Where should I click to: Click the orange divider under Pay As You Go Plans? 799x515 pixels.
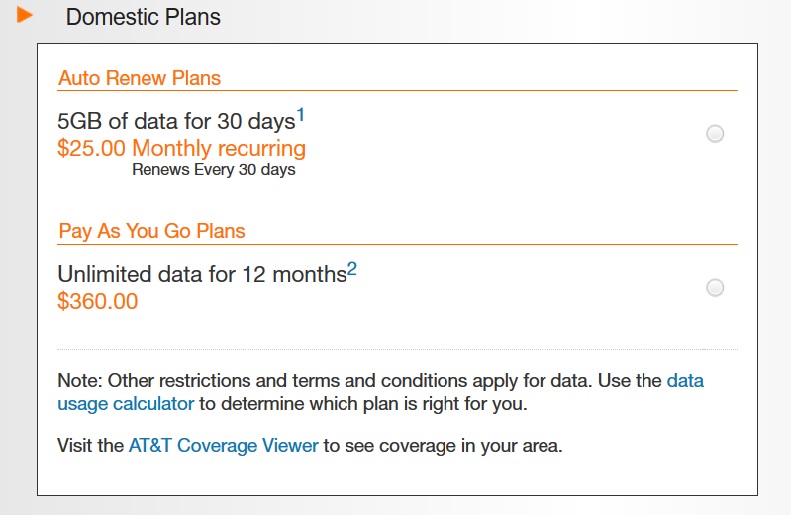coord(397,244)
